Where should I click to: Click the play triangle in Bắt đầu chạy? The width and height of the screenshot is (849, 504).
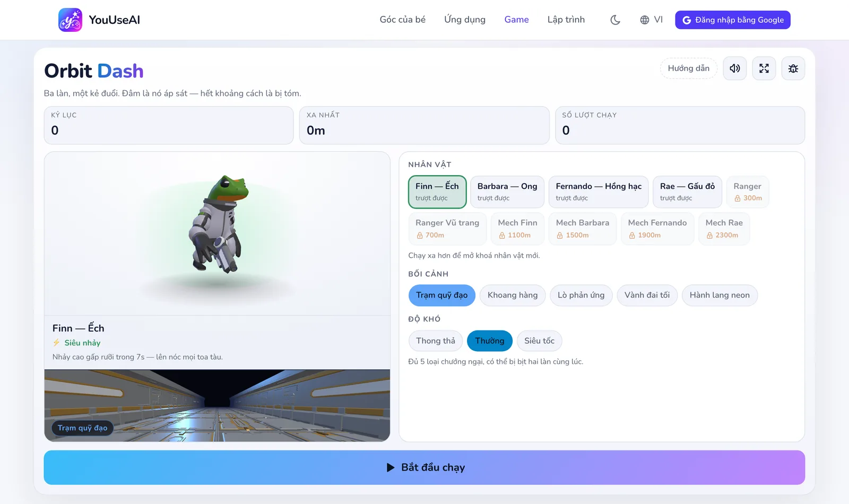click(x=391, y=467)
